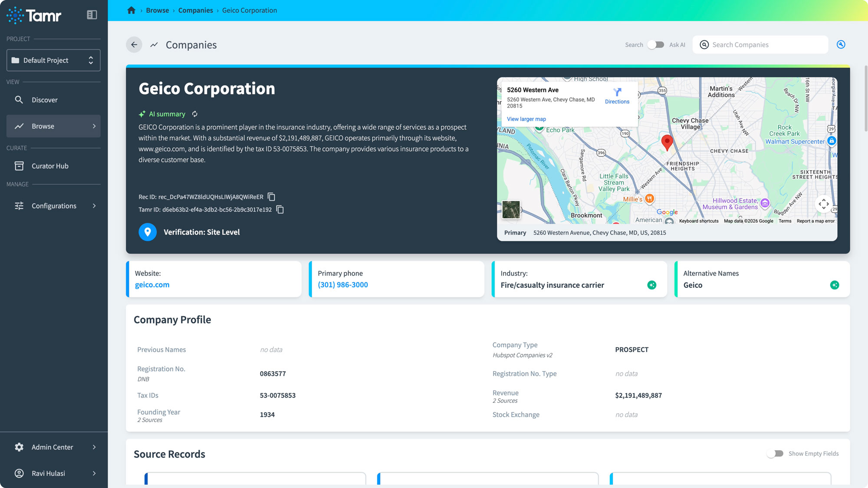Copy the Tamr ID value
This screenshot has height=488, width=868.
pos(280,210)
